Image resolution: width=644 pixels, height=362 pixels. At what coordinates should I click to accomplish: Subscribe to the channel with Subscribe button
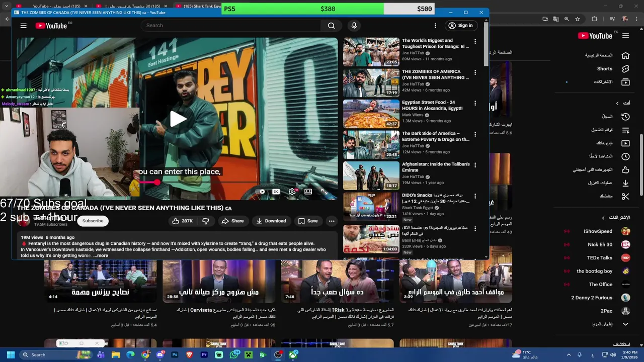coord(93,221)
